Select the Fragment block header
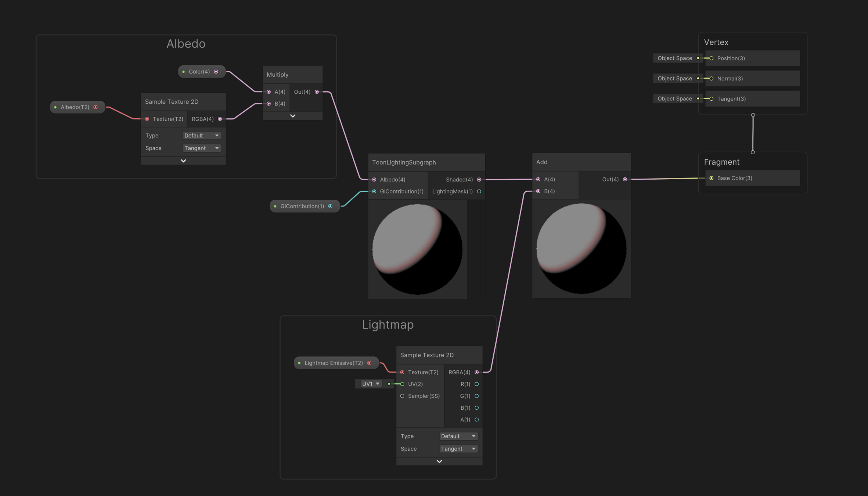 (721, 162)
